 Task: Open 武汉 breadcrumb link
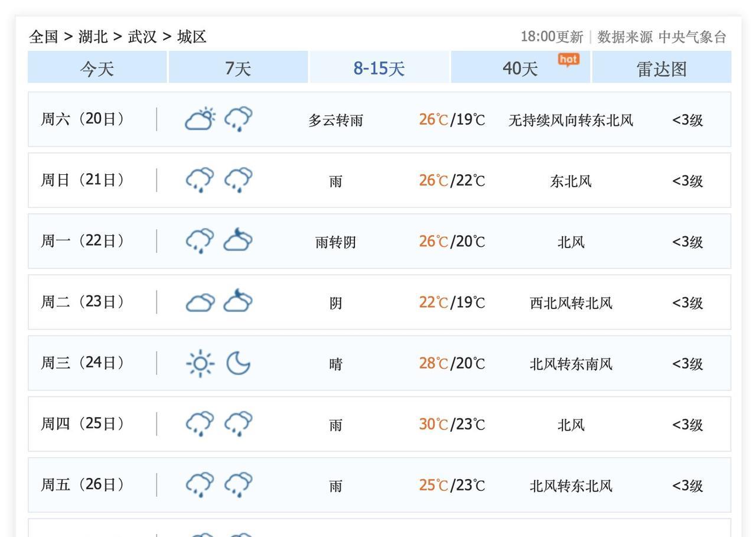pyautogui.click(x=143, y=37)
